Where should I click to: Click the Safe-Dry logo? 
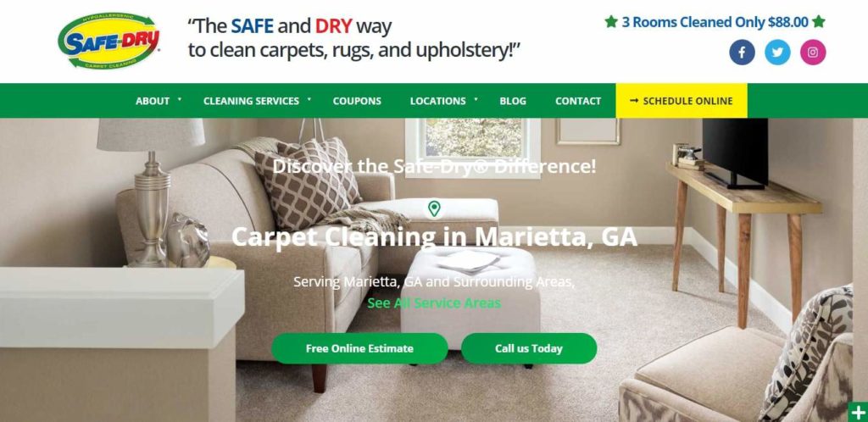click(108, 41)
